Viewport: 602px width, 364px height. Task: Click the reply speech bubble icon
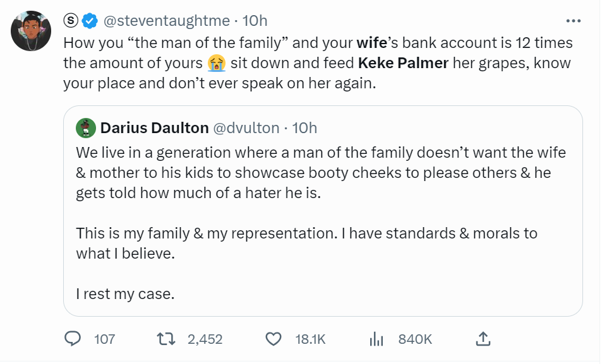pyautogui.click(x=73, y=339)
